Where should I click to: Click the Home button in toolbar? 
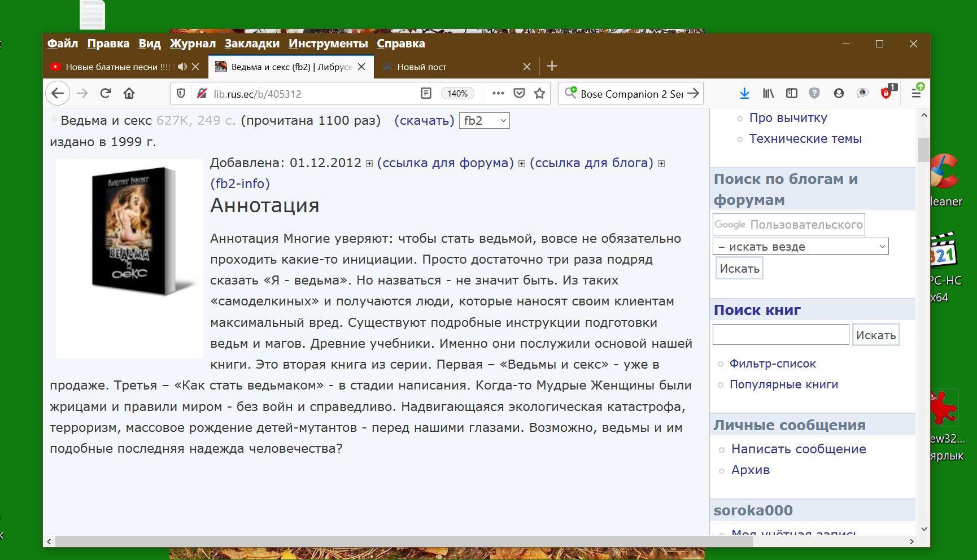coord(129,94)
